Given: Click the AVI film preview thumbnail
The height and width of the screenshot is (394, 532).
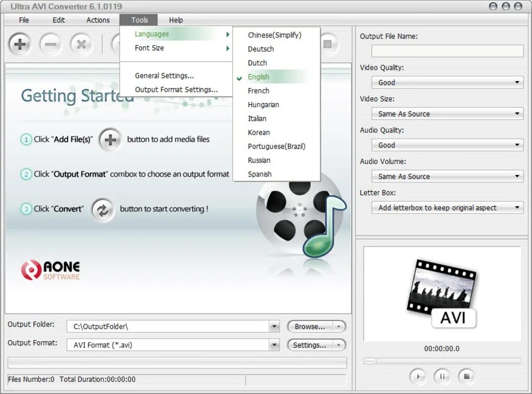Looking at the screenshot, I should (442, 294).
